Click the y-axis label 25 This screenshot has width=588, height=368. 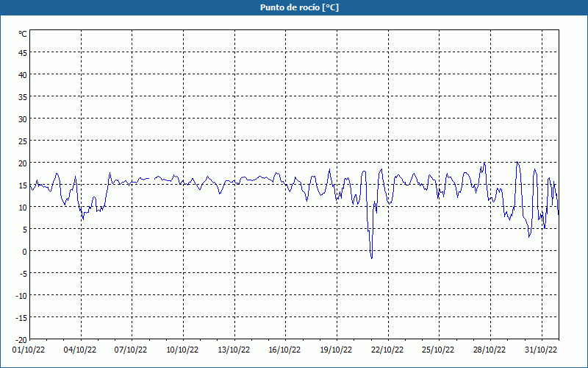tap(23, 141)
